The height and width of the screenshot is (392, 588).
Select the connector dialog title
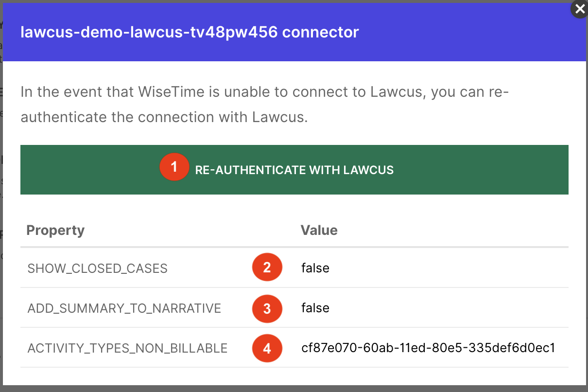coord(189,32)
